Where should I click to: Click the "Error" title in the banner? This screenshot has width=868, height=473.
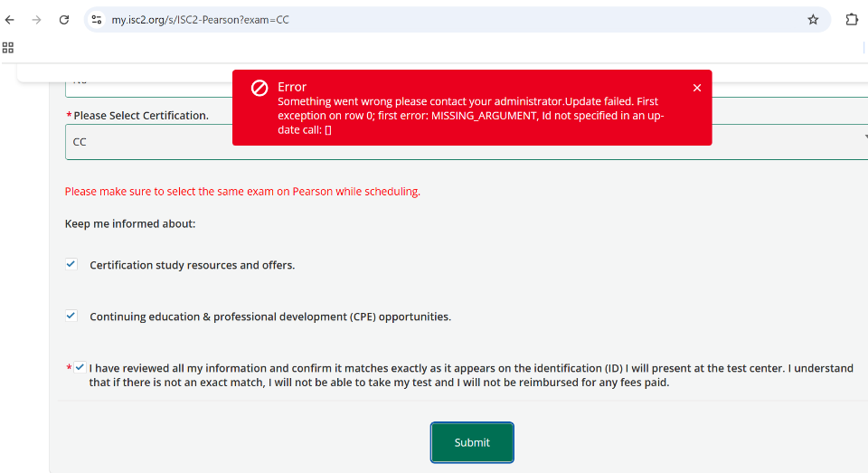pyautogui.click(x=292, y=87)
